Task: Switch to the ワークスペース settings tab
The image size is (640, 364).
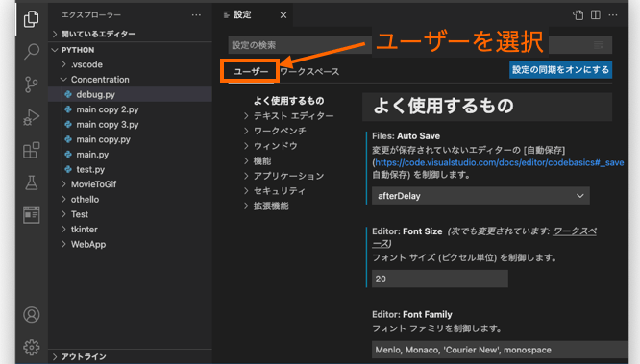Action: click(x=309, y=72)
